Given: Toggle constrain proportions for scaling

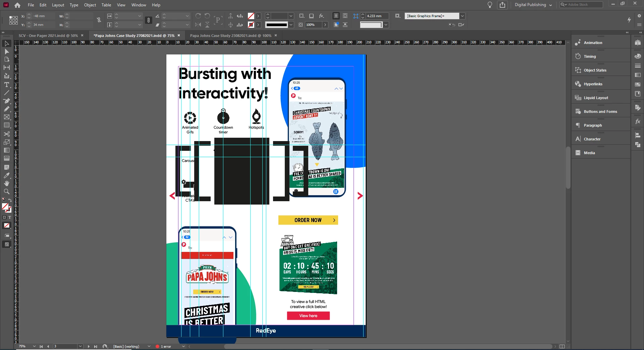Looking at the screenshot, I should pyautogui.click(x=149, y=20).
